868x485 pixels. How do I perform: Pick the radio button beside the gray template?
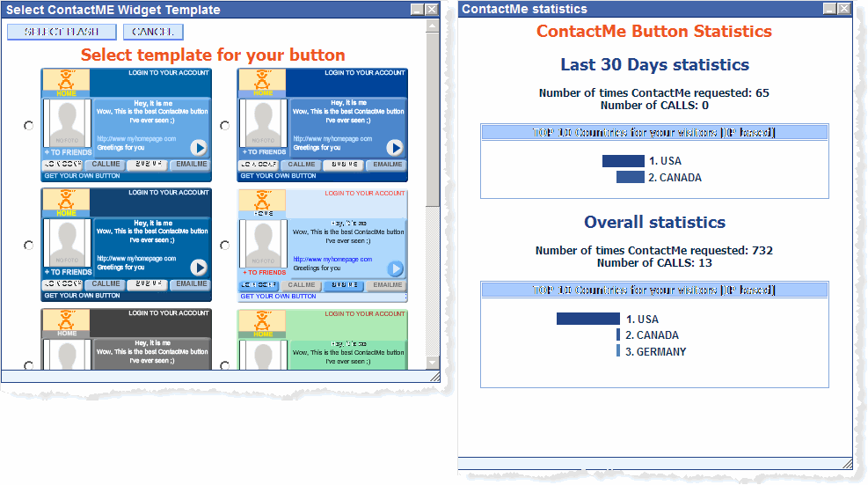point(29,365)
